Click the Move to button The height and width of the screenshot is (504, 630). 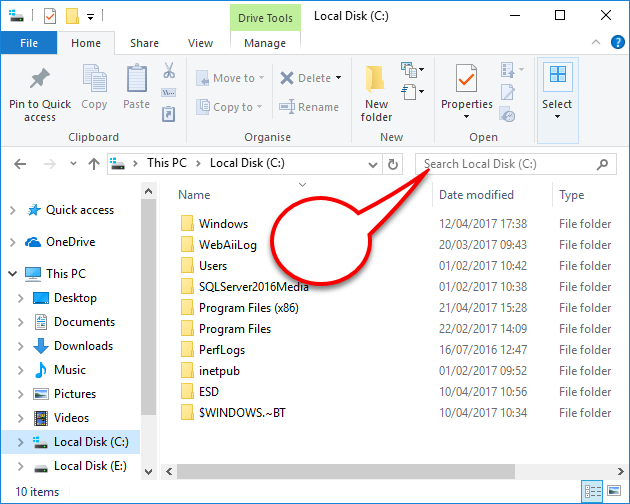coord(230,78)
